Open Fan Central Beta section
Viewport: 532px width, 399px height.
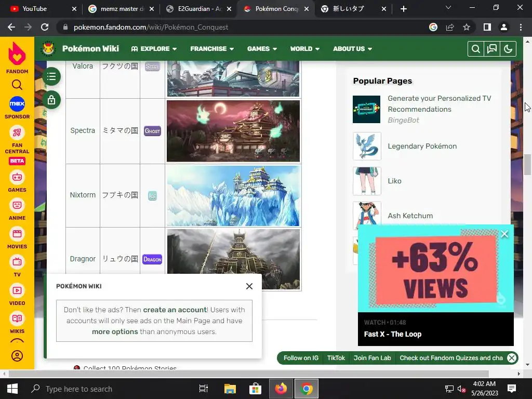(17, 145)
